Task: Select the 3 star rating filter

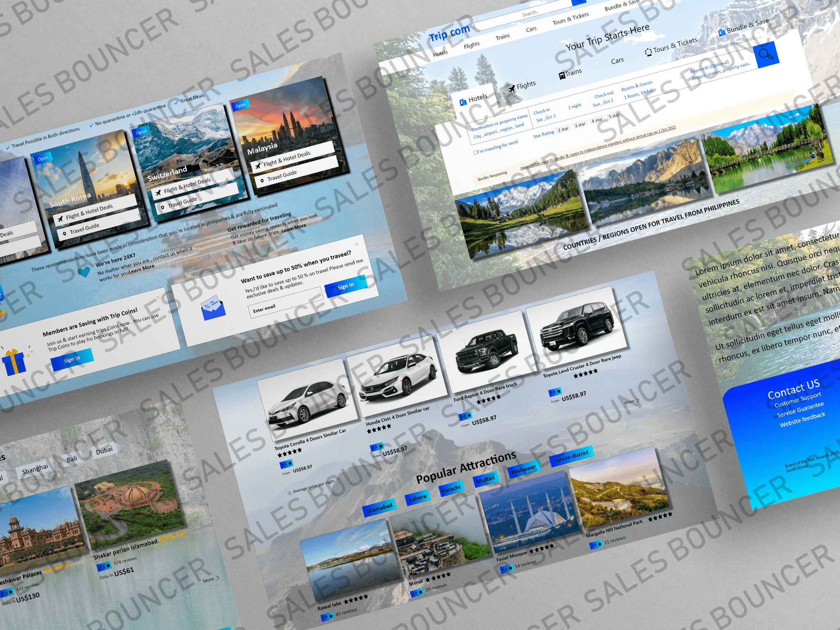Action: (580, 125)
